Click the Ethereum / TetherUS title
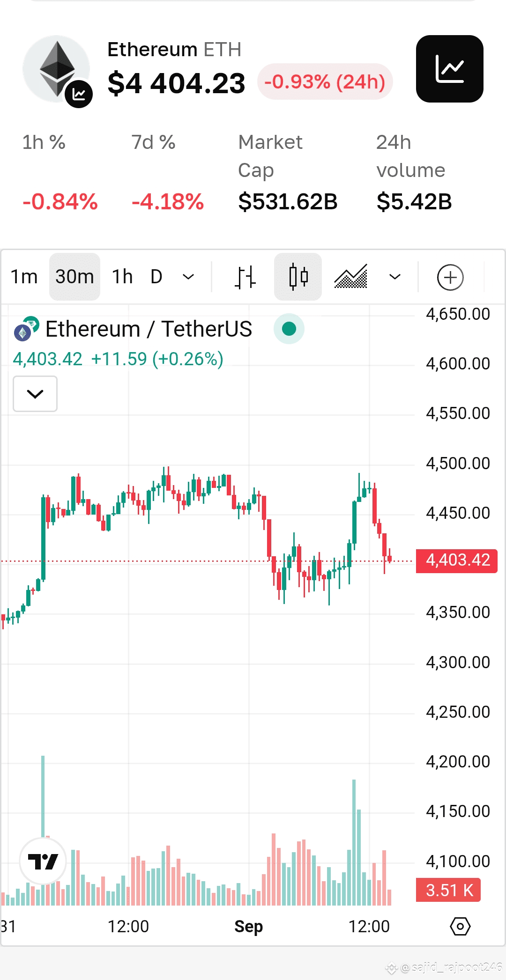506x980 pixels. click(x=149, y=329)
